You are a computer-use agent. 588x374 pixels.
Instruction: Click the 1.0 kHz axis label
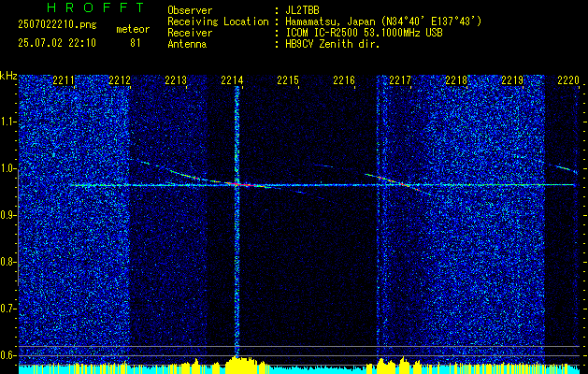point(7,168)
